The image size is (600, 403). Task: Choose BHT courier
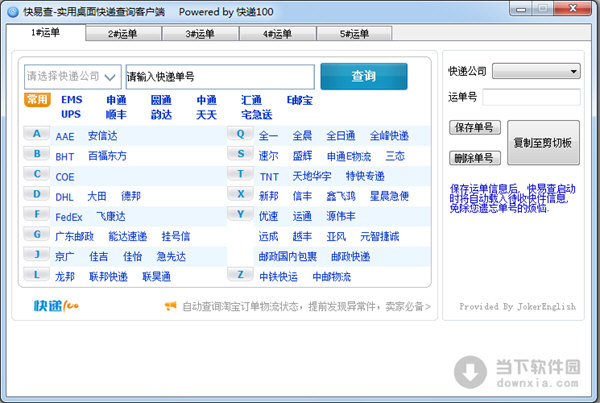click(x=65, y=157)
